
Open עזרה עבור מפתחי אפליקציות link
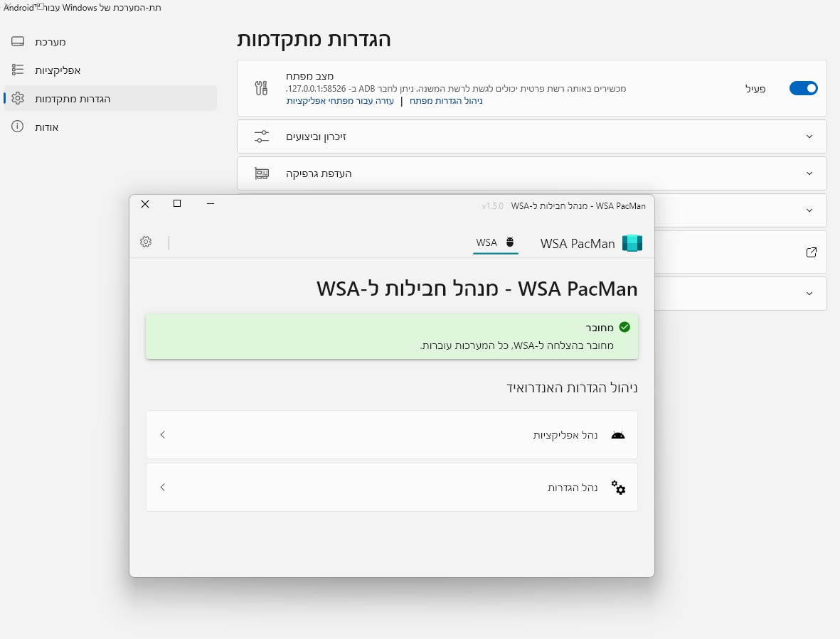coord(340,101)
